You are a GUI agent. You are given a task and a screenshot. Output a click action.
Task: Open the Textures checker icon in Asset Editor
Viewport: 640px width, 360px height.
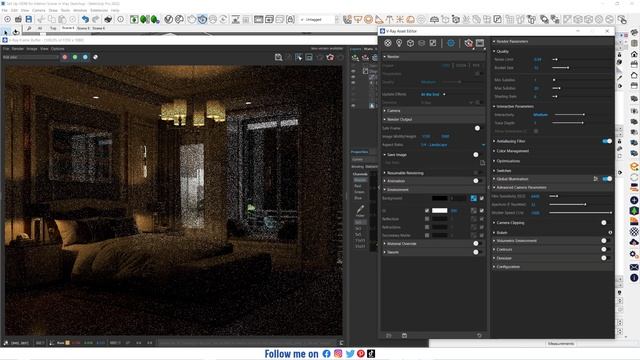[433, 43]
